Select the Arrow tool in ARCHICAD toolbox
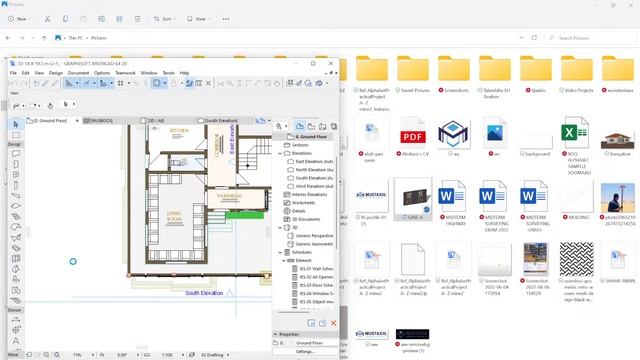The width and height of the screenshot is (640, 360). 16,124
